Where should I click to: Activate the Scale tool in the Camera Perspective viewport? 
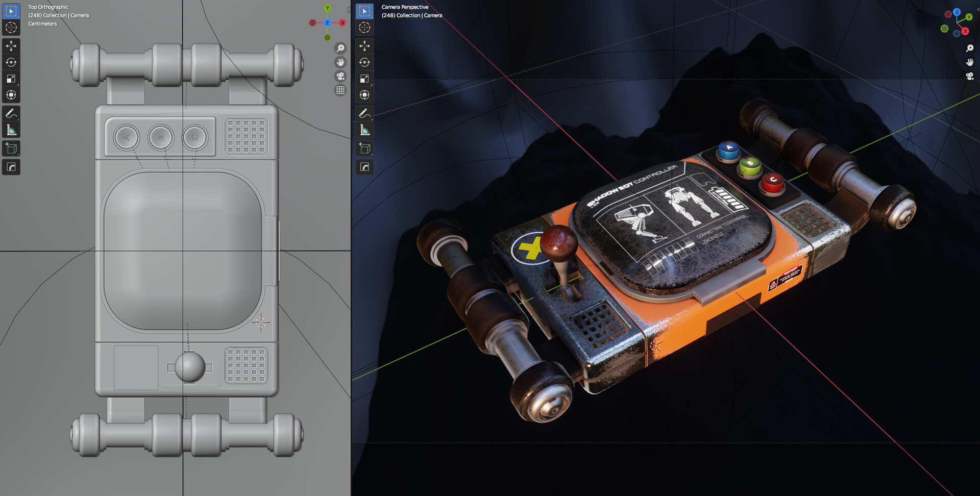364,79
